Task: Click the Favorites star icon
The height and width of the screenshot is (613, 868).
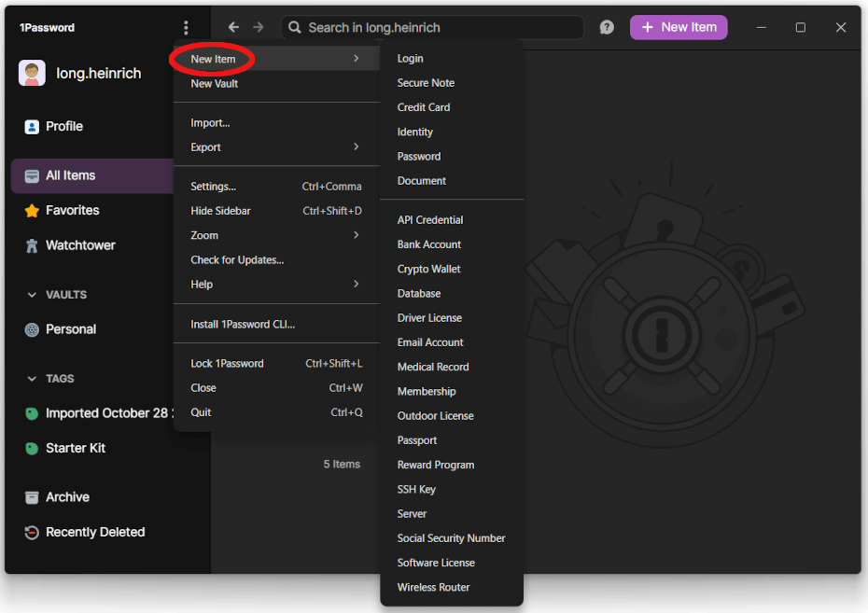Action: coord(32,211)
